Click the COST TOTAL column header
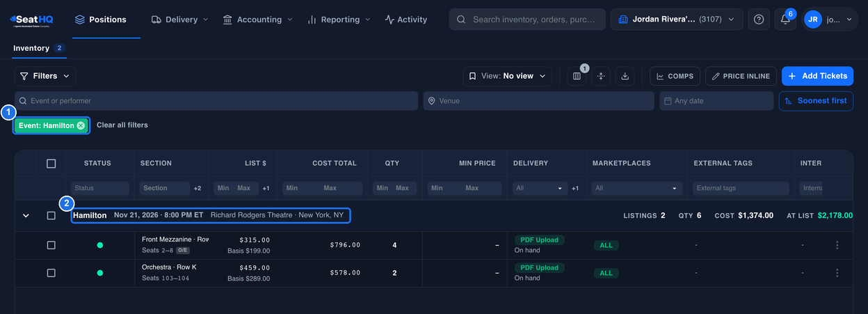868x314 pixels. click(x=335, y=163)
